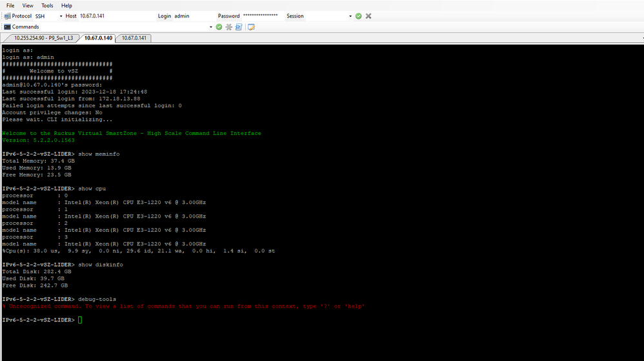The height and width of the screenshot is (361, 644).
Task: Click the blue script icon in Commands bar
Action: click(x=238, y=27)
